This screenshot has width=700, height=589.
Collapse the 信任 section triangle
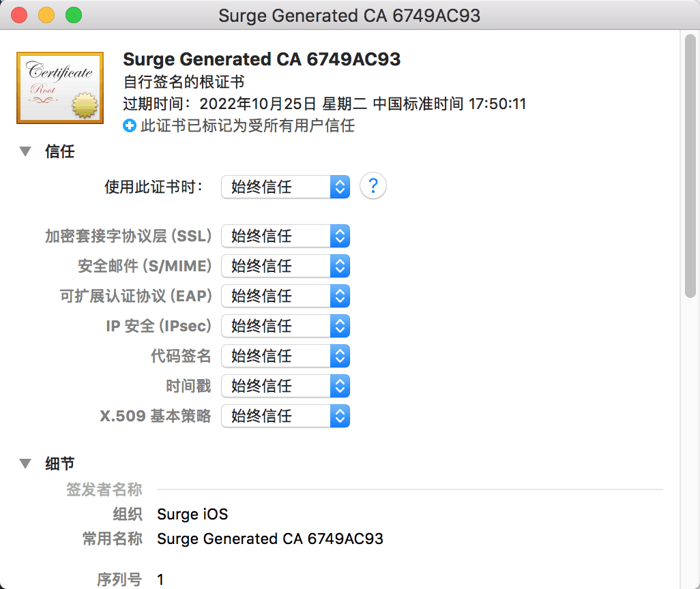(25, 152)
